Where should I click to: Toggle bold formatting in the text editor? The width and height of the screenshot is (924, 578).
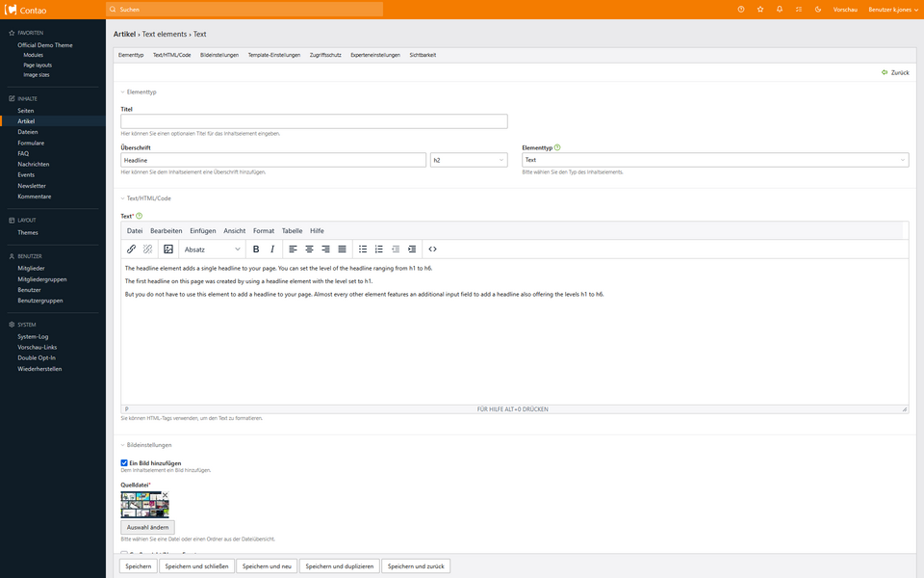pos(256,249)
